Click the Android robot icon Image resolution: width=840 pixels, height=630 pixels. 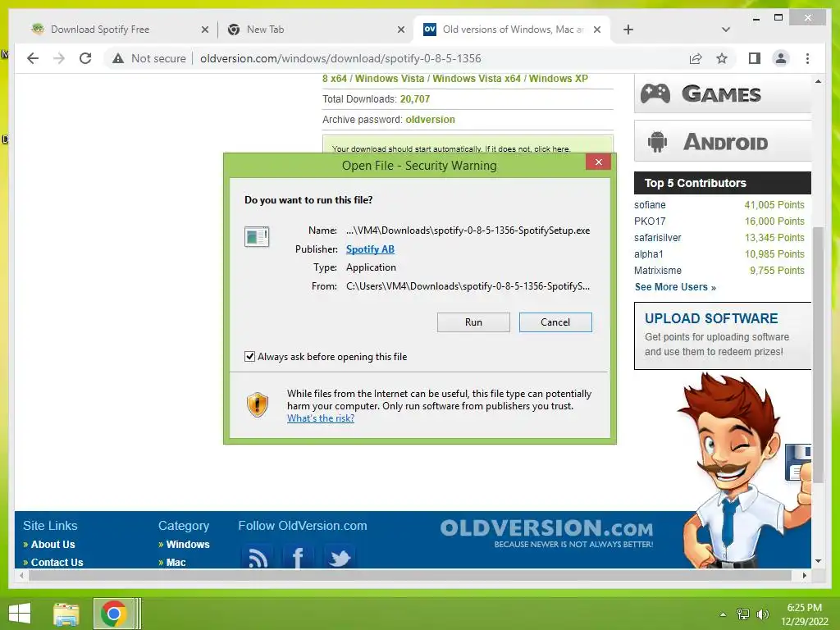(657, 142)
